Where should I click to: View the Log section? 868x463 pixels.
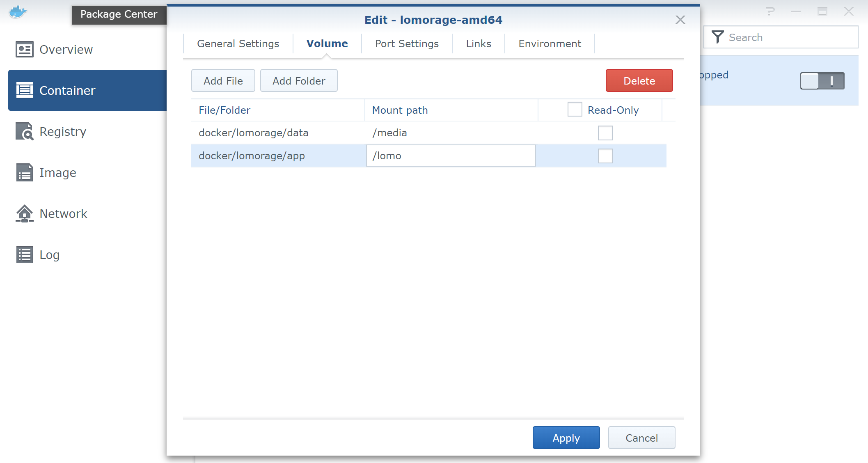(x=87, y=254)
